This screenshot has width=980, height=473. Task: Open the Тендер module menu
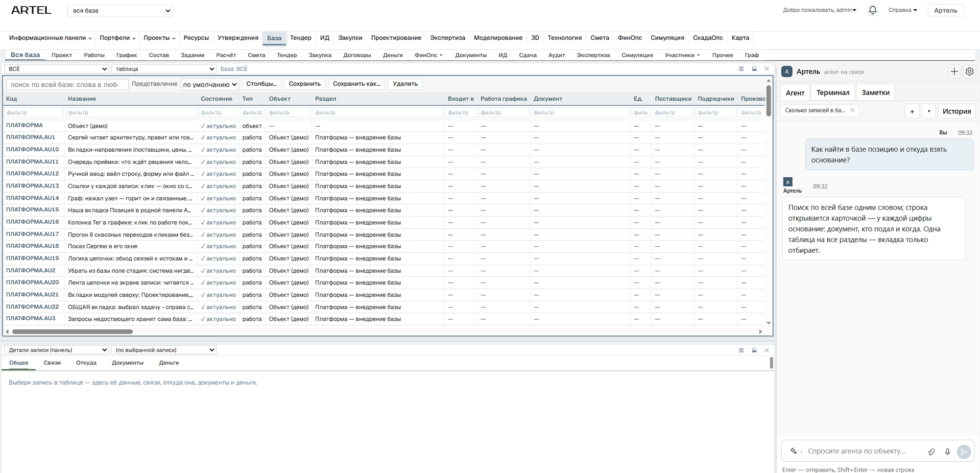(300, 38)
